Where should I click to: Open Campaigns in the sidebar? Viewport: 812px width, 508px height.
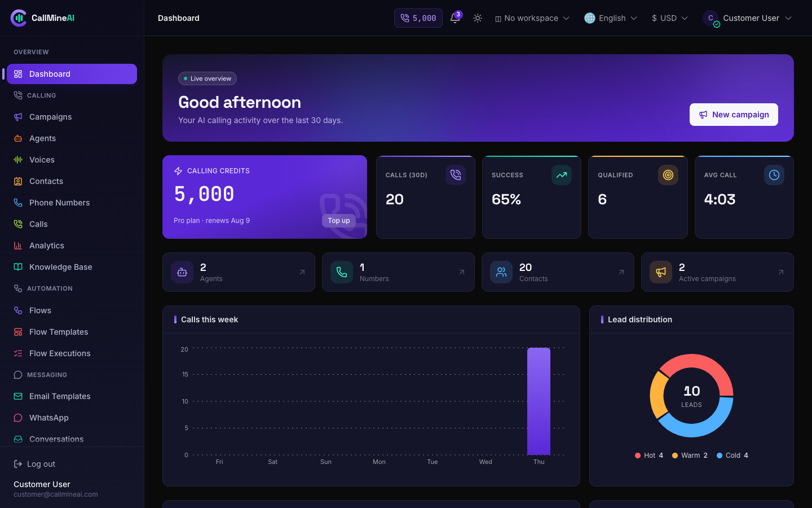tap(72, 117)
